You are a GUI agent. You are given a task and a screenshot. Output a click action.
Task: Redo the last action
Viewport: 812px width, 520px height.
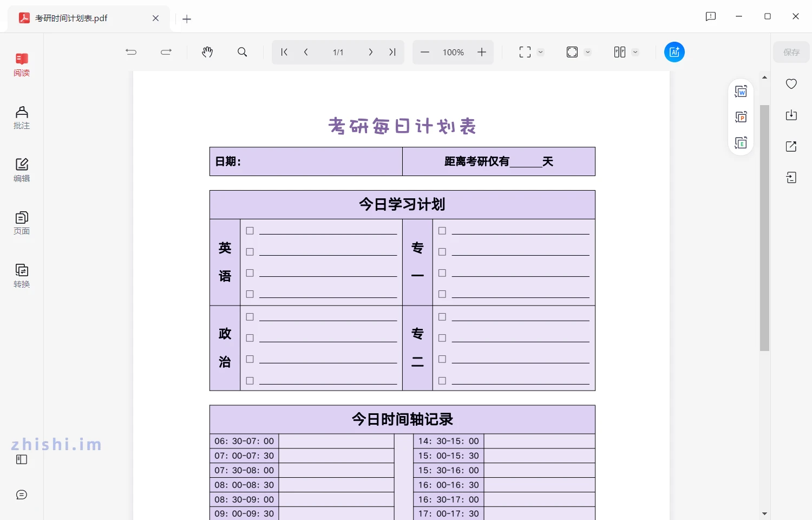166,52
